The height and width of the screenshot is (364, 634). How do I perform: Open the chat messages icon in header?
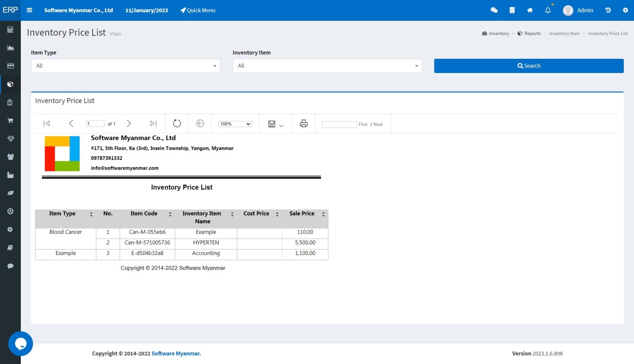tap(494, 10)
